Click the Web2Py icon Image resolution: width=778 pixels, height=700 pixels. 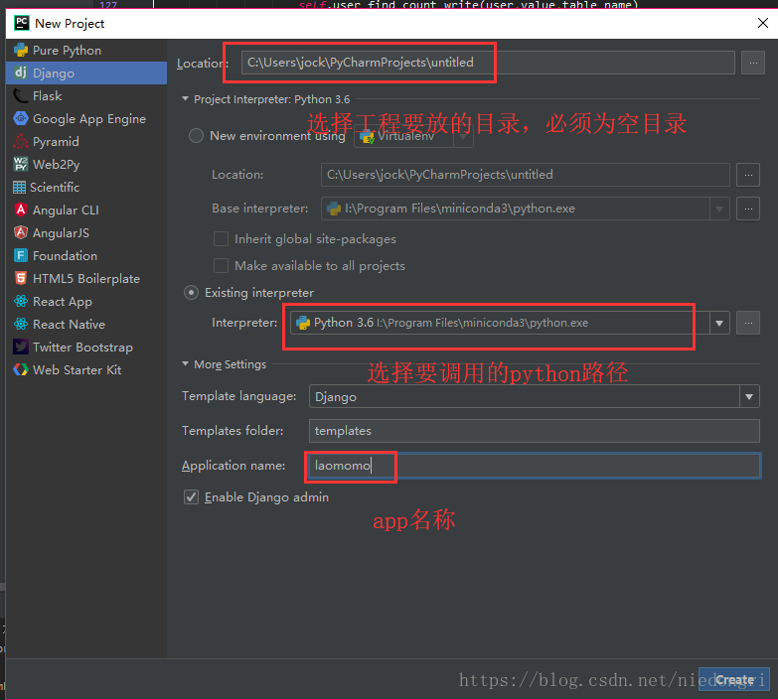pyautogui.click(x=20, y=164)
